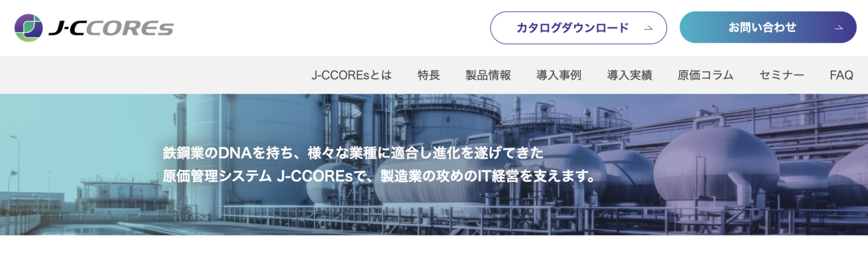Click the J-CCOREs circular logo emblem
Screen dimensions: 868x253
(x=29, y=28)
